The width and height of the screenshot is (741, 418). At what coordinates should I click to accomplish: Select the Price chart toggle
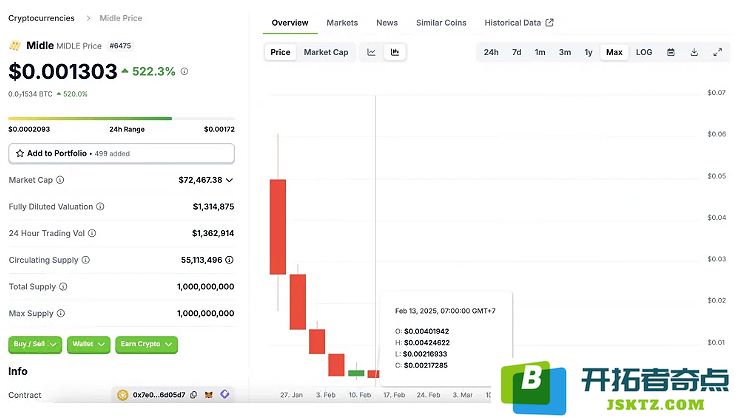(x=280, y=52)
